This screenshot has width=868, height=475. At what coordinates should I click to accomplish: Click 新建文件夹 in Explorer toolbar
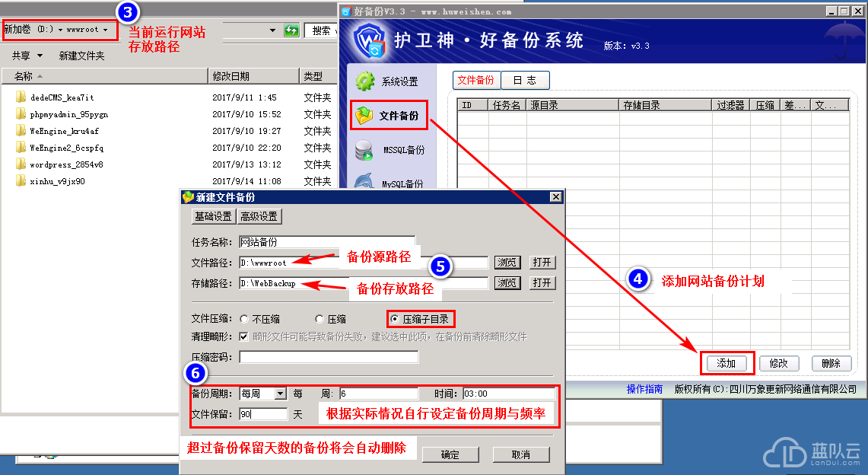click(x=82, y=56)
